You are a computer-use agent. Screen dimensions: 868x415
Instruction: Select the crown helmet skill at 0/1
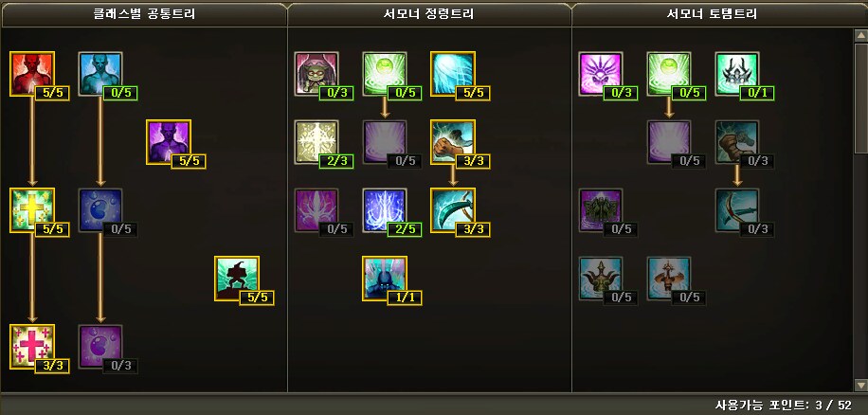click(737, 74)
